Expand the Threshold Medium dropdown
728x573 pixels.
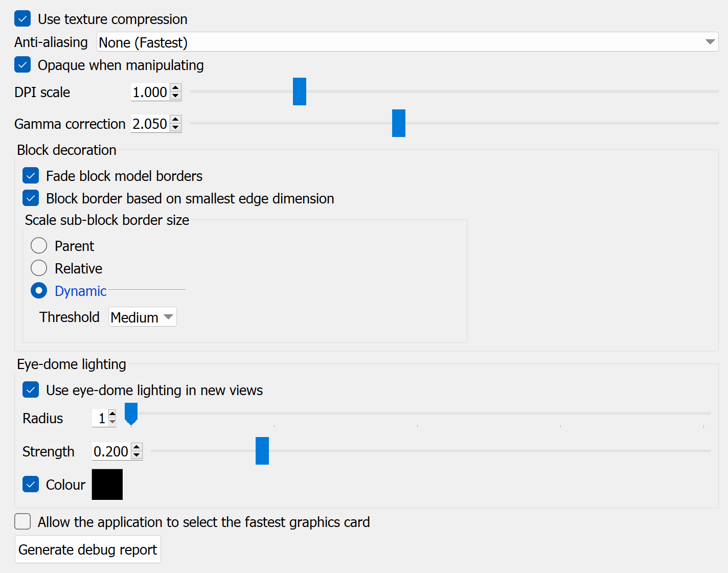(143, 317)
